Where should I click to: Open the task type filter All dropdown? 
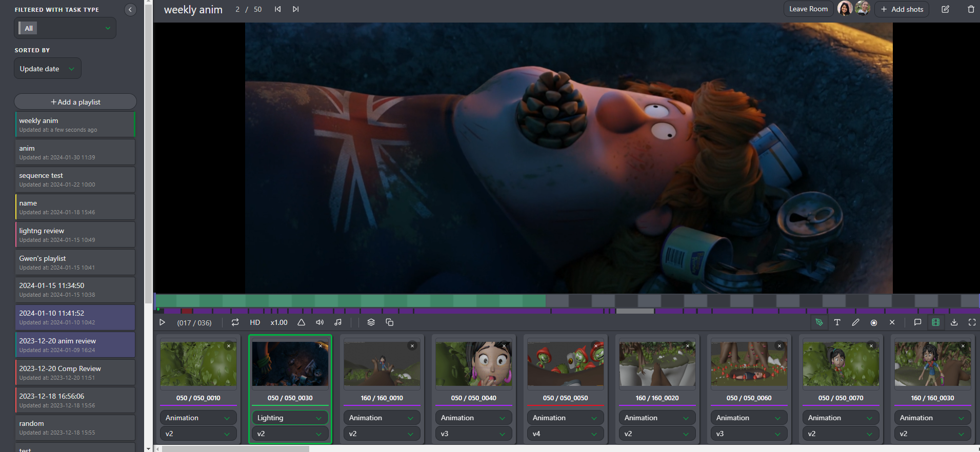pyautogui.click(x=65, y=28)
